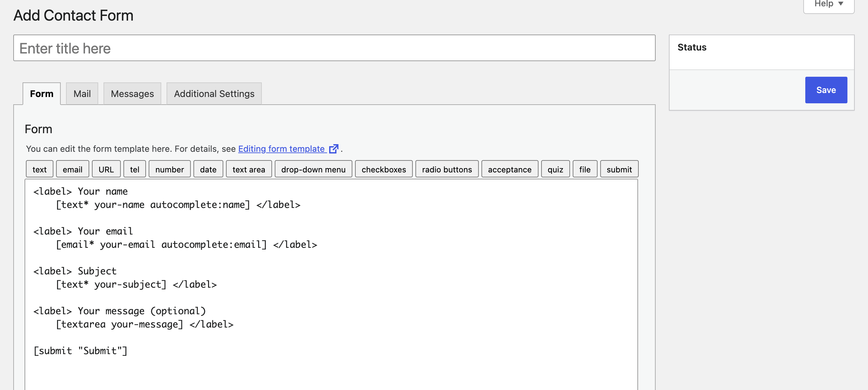Switch to the Mail tab

coord(82,93)
